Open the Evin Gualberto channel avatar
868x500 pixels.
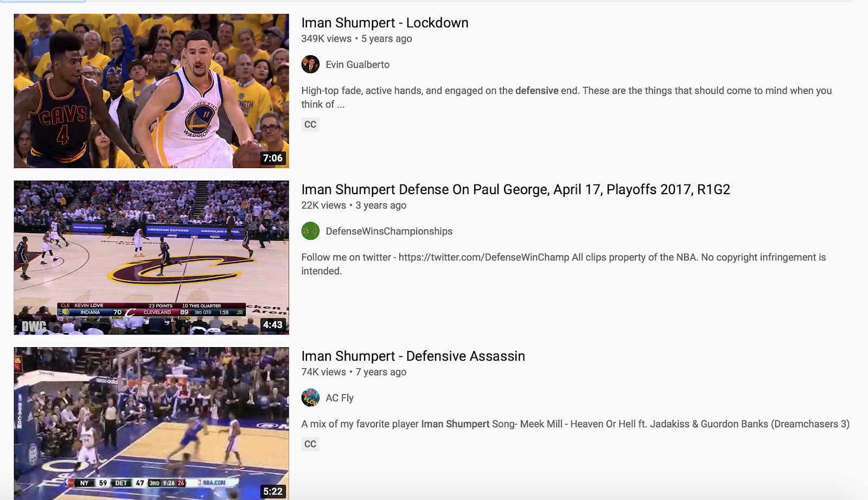[x=310, y=65]
